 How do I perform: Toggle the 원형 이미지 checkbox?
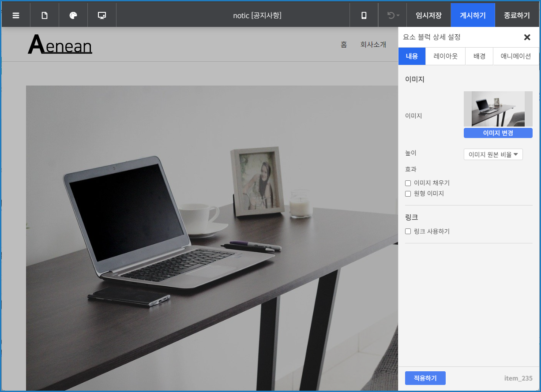click(408, 194)
